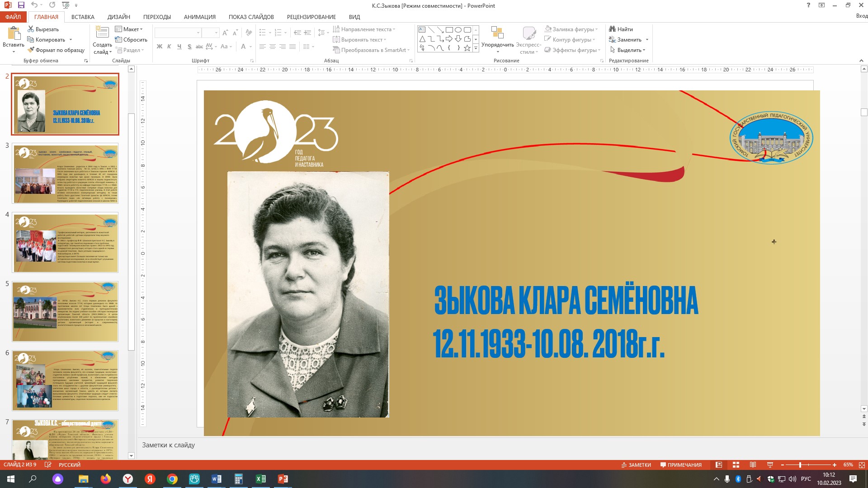Viewport: 868px width, 488px height.
Task: Open the Section (Раздел) dropdown
Action: pyautogui.click(x=129, y=50)
